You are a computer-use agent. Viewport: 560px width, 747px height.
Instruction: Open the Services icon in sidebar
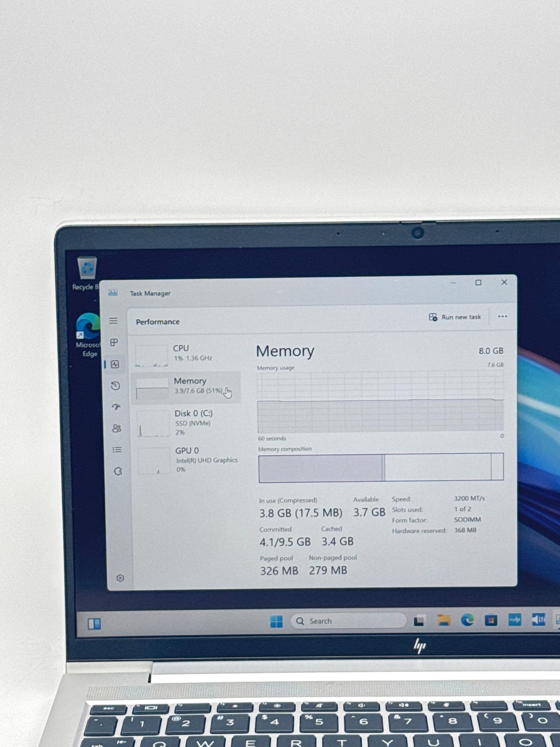[x=118, y=471]
